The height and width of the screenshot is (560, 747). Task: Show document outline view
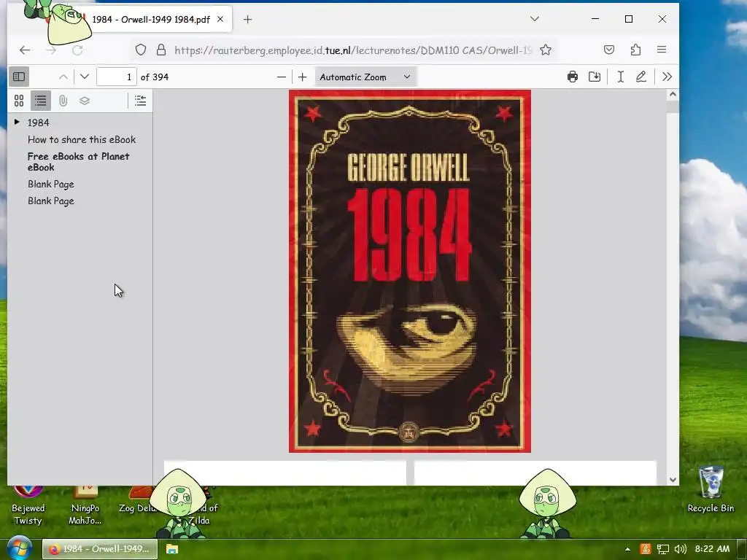point(41,101)
